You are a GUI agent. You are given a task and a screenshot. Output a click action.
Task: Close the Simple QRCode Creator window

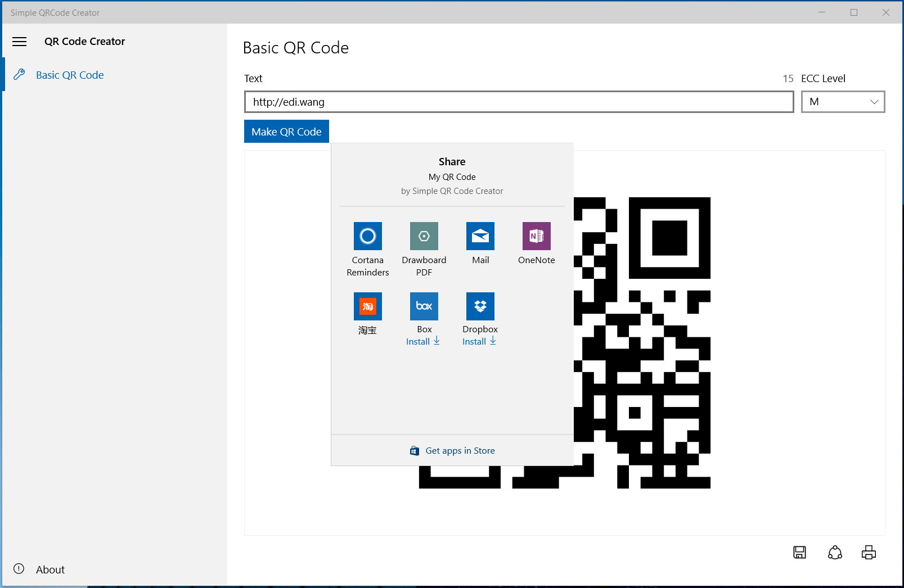[x=886, y=12]
